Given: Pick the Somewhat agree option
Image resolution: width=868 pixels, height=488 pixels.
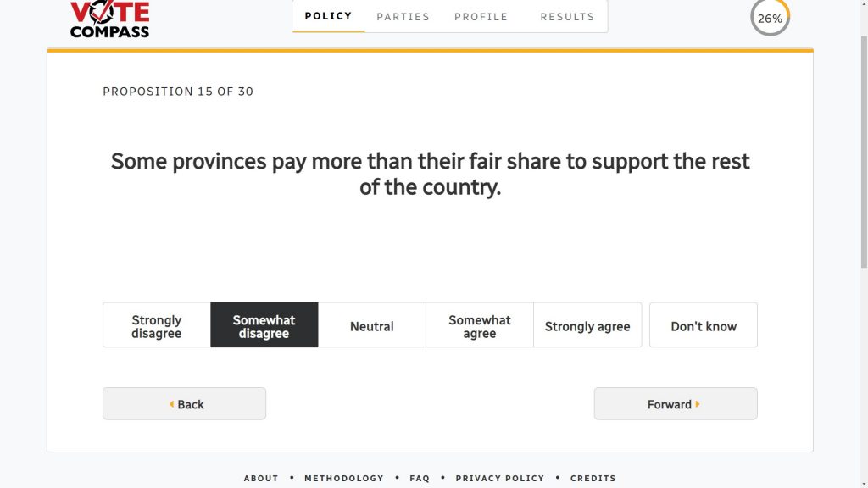Looking at the screenshot, I should (x=480, y=326).
